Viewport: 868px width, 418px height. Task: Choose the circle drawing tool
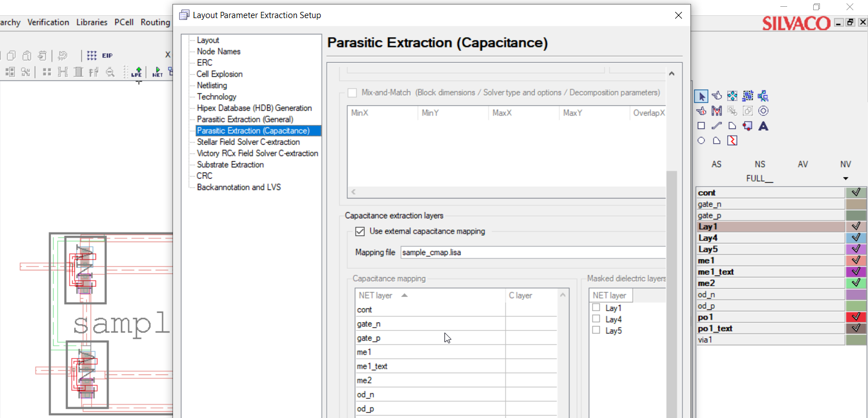(x=701, y=140)
